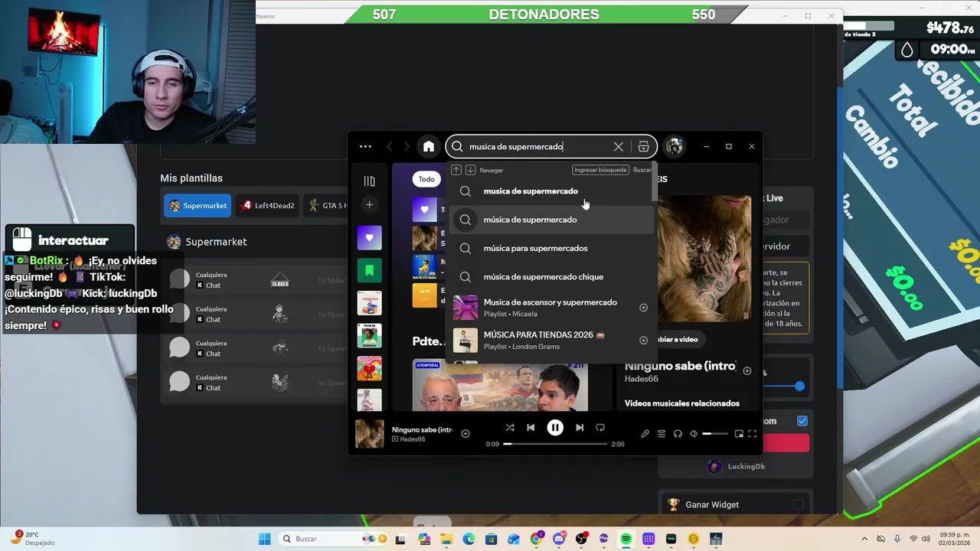Viewport: 980px width, 551px height.
Task: Add 'Ninguno sabe (intro)' from side panel
Action: [747, 371]
